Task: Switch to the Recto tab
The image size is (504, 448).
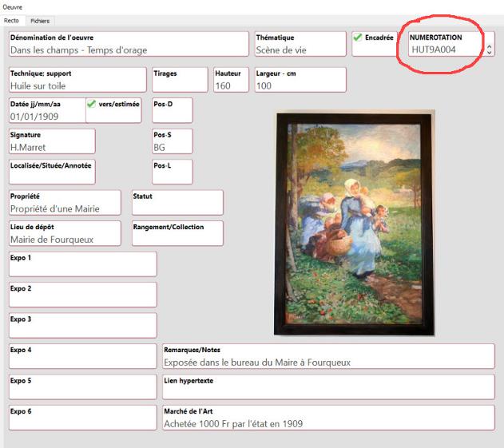Action: 12,21
